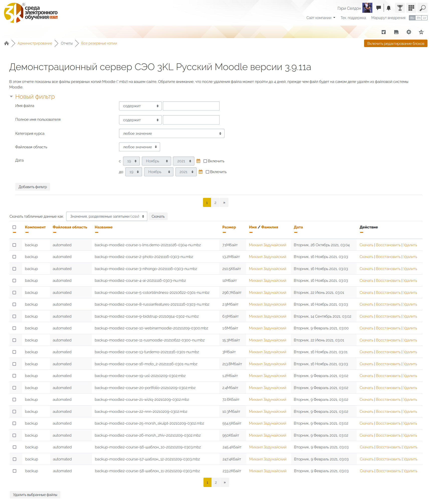Viewport: 430px width, 504px height.
Task: Click the Добавить фильтр button
Action: point(33,187)
